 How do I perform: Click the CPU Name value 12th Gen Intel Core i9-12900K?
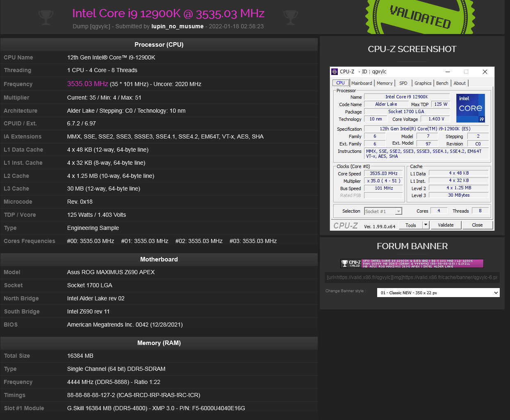click(111, 57)
